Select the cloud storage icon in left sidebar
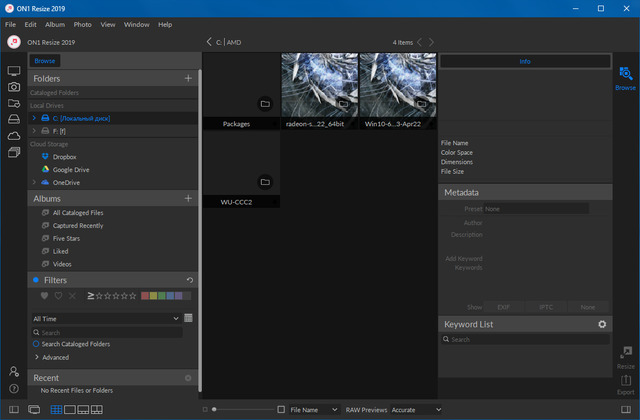Viewport: 640px width, 420px height. click(14, 135)
